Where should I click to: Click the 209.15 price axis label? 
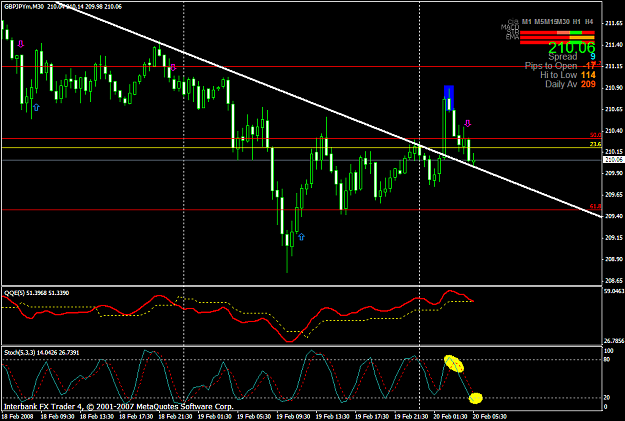(x=614, y=238)
